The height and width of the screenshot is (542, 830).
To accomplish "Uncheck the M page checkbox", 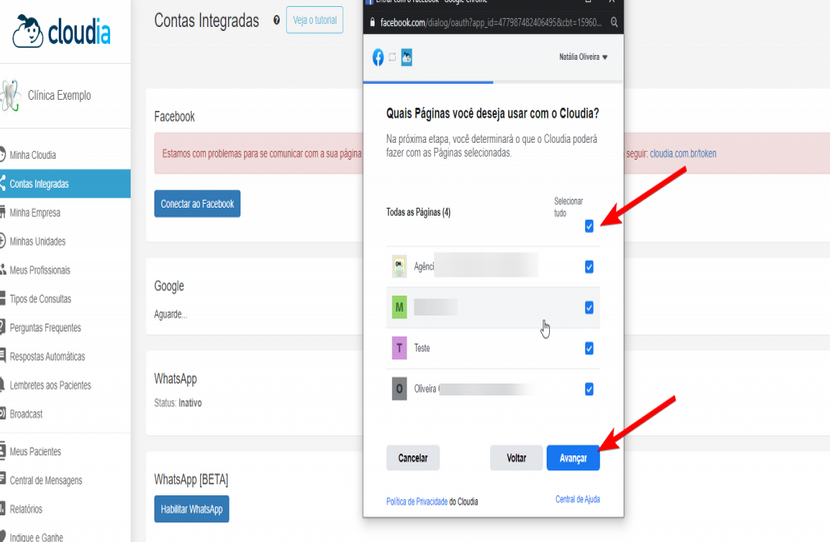I will (589, 308).
